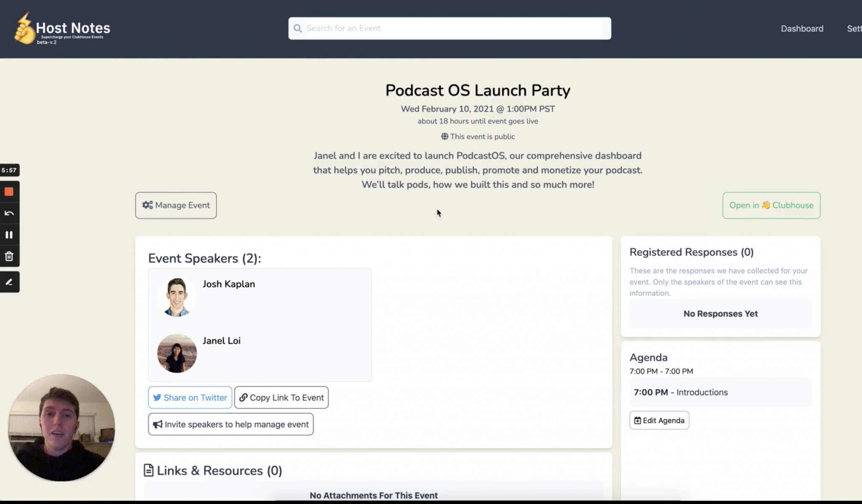
Task: Click the about 18 hours countdown text
Action: point(478,121)
